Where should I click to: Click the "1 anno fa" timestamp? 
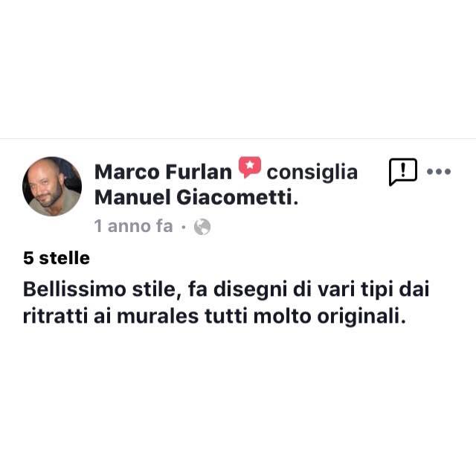(x=133, y=226)
